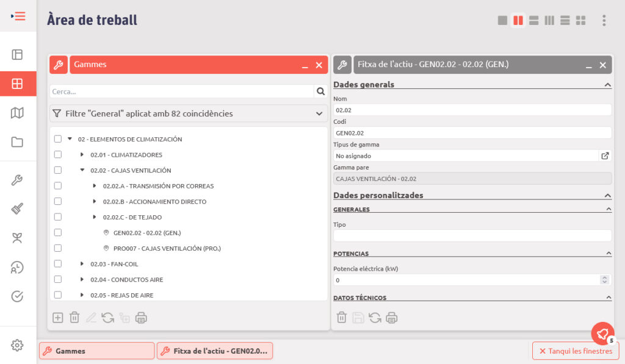625x364 pixels.
Task: Select checkbox next to GEN02.02 - 02.02 (GEN.)
Action: pos(58,232)
